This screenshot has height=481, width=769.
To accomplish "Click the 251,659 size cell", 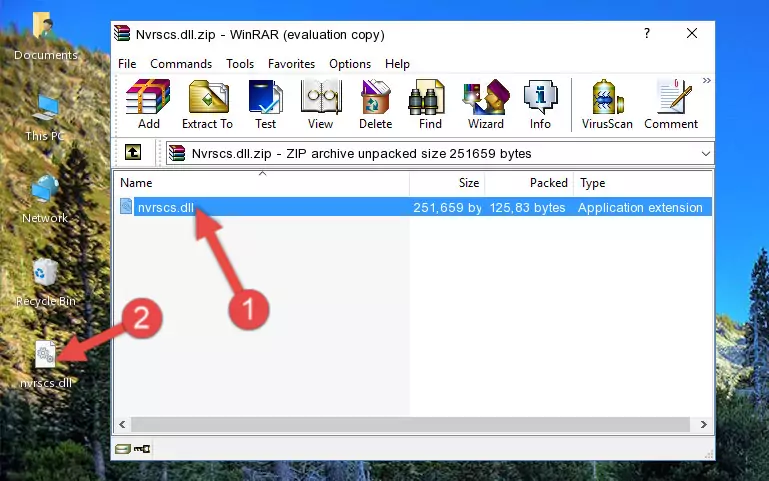I will (x=447, y=207).
